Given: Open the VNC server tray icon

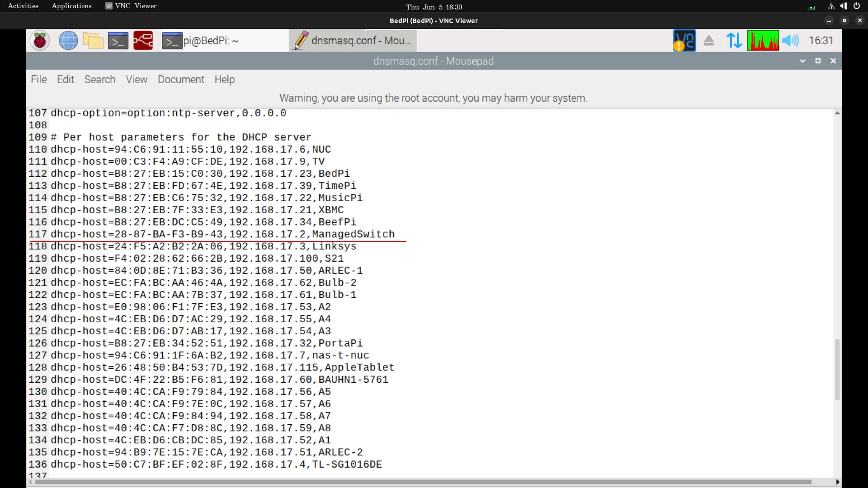Looking at the screenshot, I should coord(684,41).
